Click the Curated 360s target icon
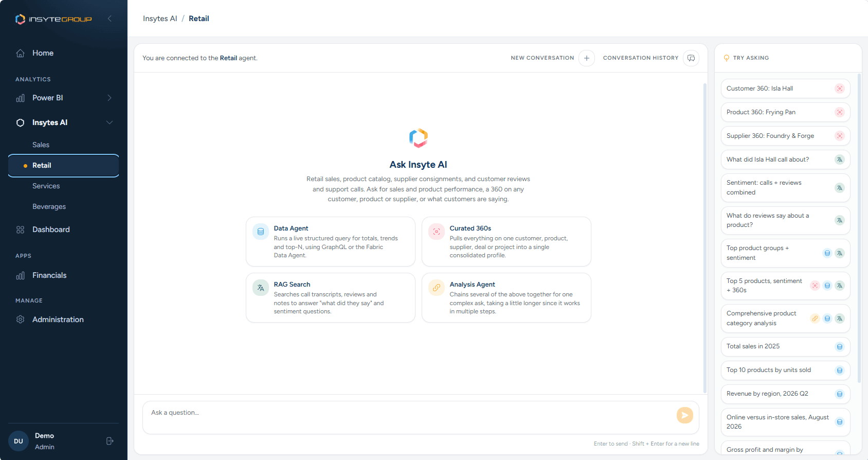The width and height of the screenshot is (868, 460). point(437,232)
